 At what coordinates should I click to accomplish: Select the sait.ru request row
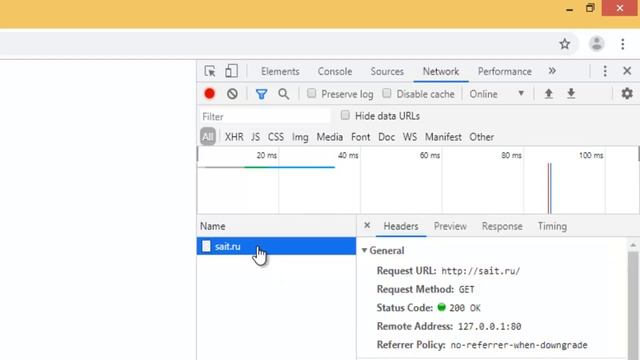tap(276, 246)
